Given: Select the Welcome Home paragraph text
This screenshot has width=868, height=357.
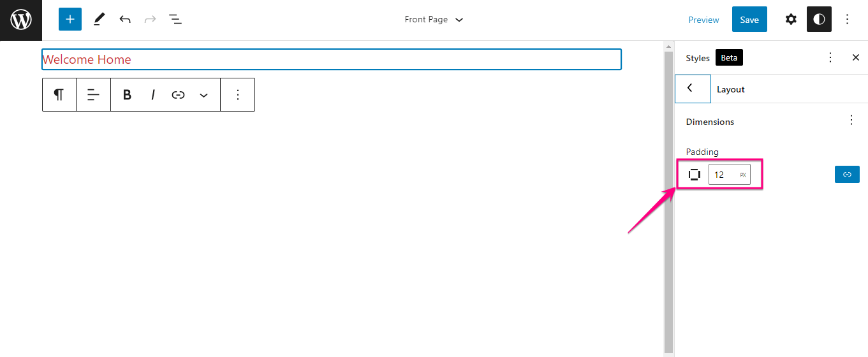Looking at the screenshot, I should click(x=87, y=59).
